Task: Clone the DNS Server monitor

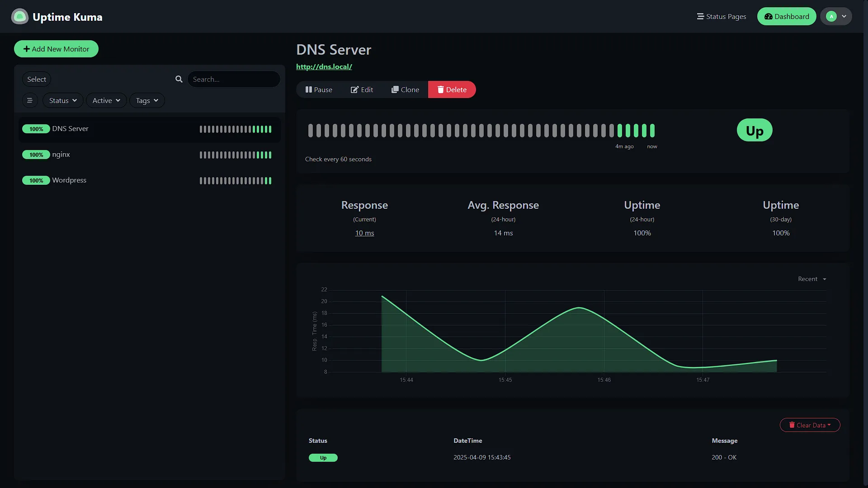Action: point(406,89)
